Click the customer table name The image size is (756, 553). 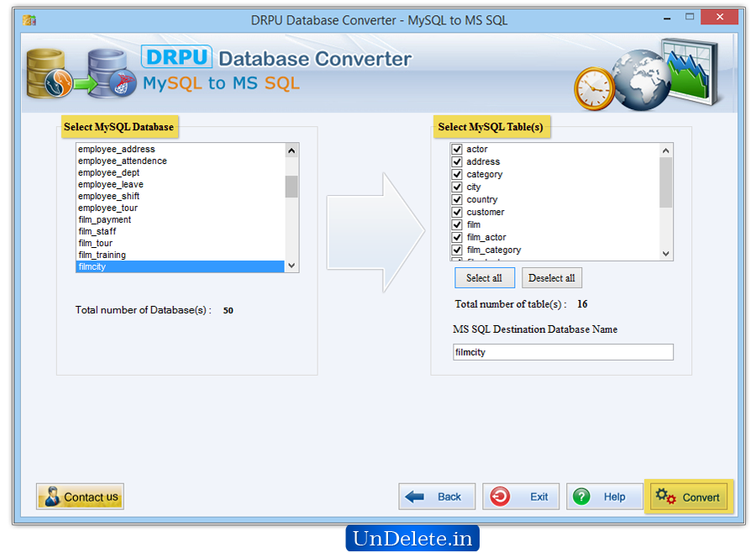click(486, 212)
